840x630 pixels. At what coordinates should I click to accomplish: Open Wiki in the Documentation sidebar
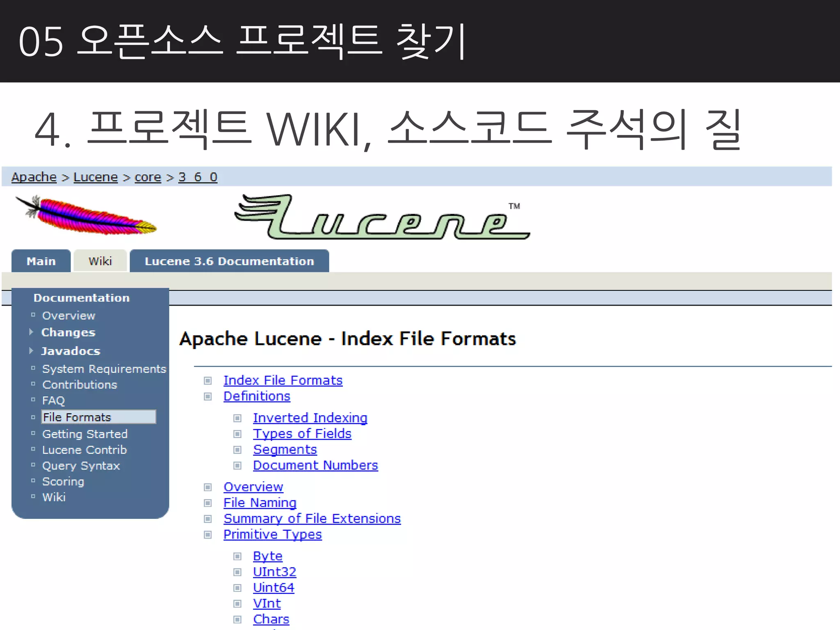(x=54, y=497)
